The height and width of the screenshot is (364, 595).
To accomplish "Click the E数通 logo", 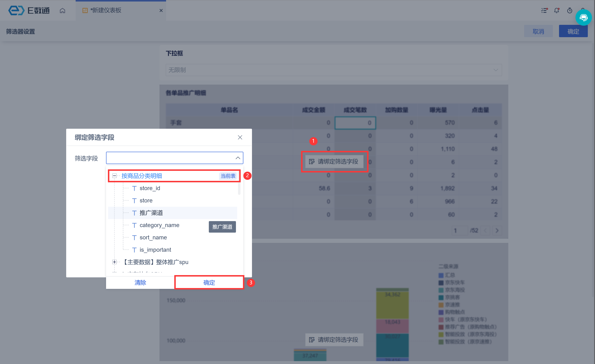I will click(29, 11).
